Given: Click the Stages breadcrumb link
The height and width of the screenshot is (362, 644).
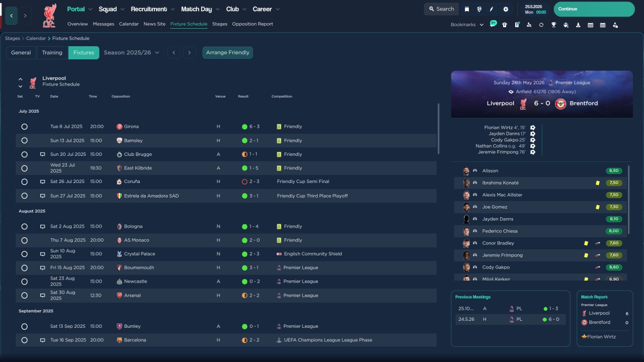Looking at the screenshot, I should tap(13, 38).
